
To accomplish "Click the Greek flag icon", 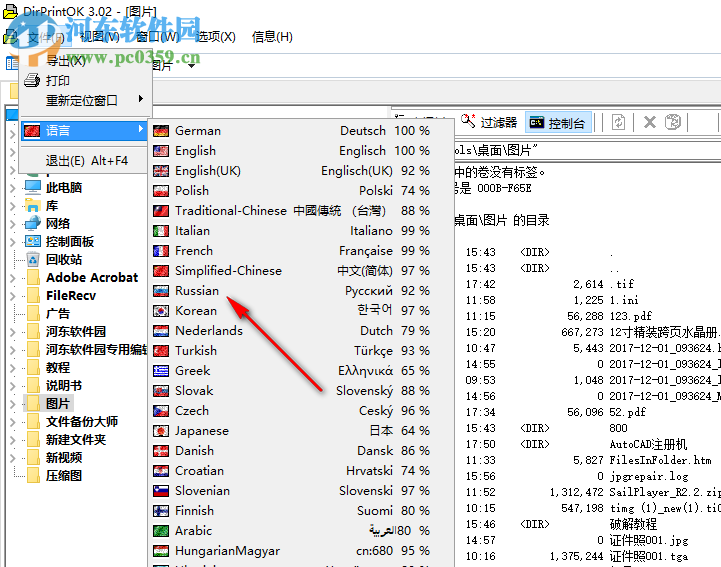I will (x=161, y=371).
